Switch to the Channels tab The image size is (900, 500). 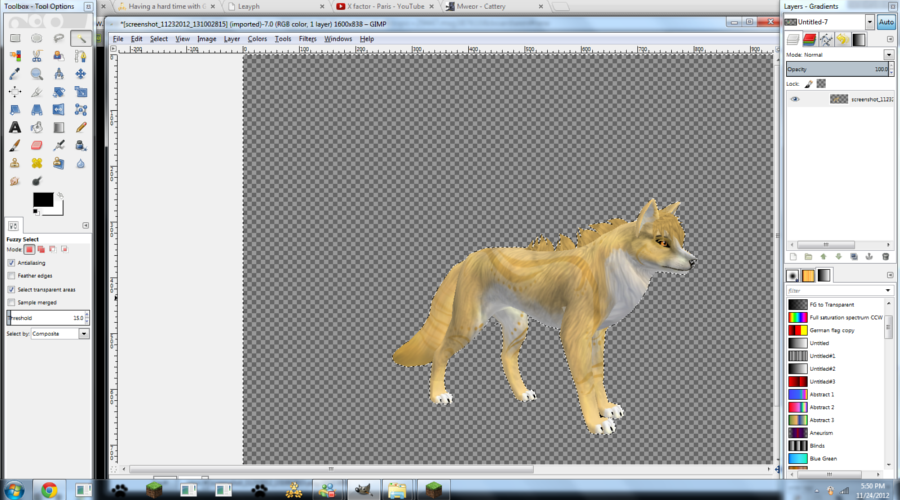(x=809, y=39)
